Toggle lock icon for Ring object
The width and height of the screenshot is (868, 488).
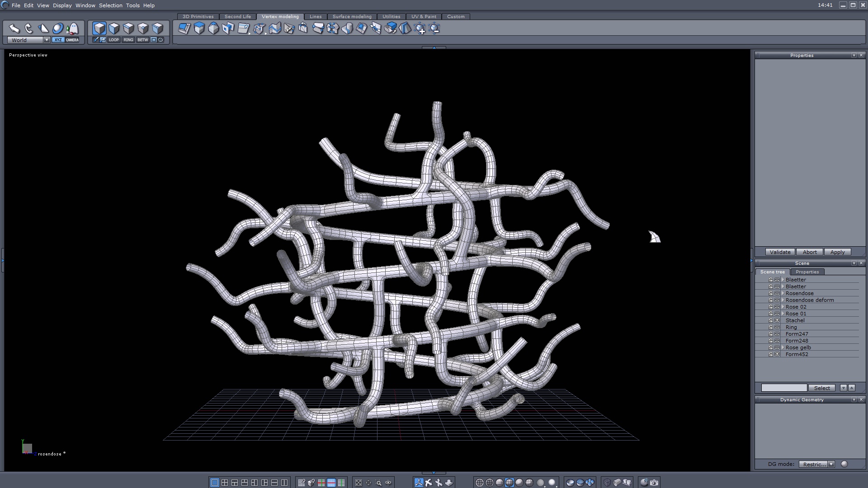pos(771,327)
